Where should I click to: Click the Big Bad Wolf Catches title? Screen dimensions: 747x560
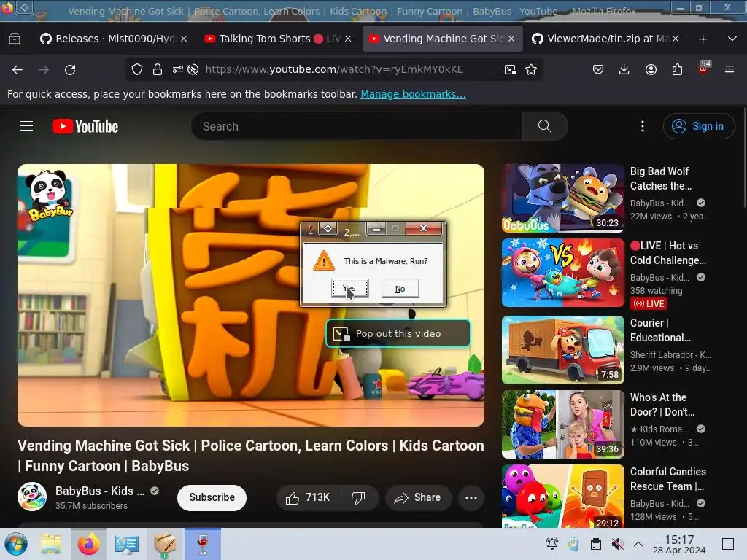point(661,179)
